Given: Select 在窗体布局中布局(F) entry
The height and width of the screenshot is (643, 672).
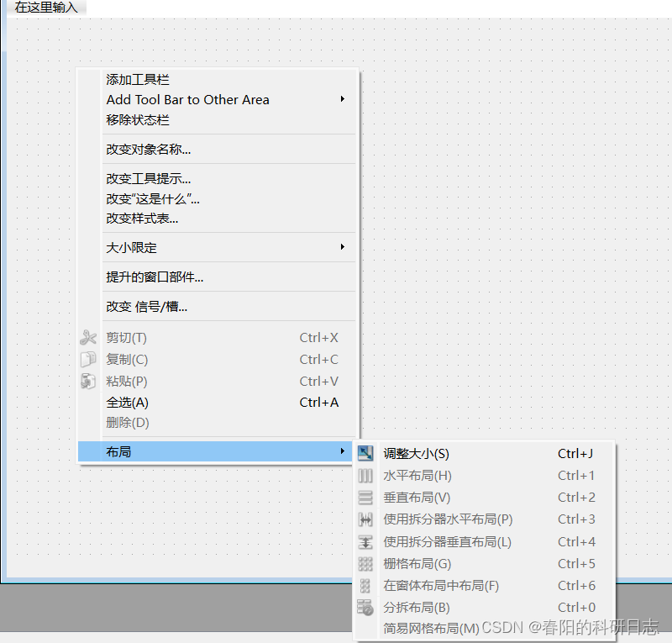Looking at the screenshot, I should point(484,586).
